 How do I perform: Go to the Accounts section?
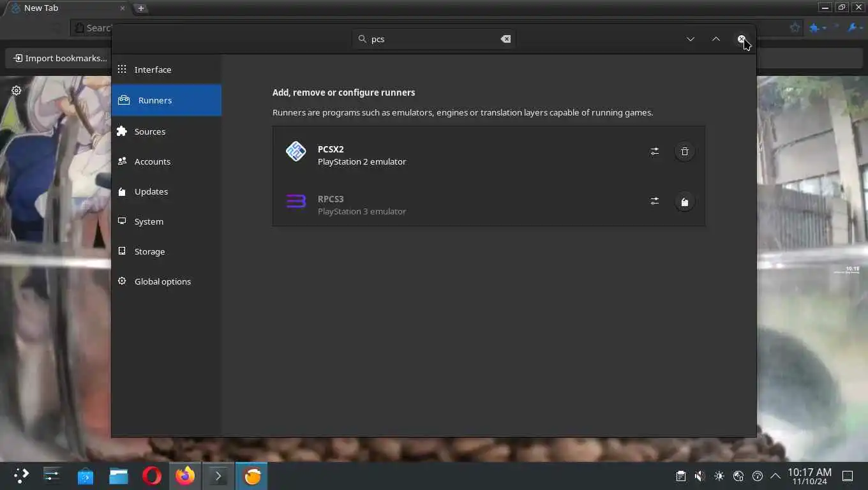[166, 161]
